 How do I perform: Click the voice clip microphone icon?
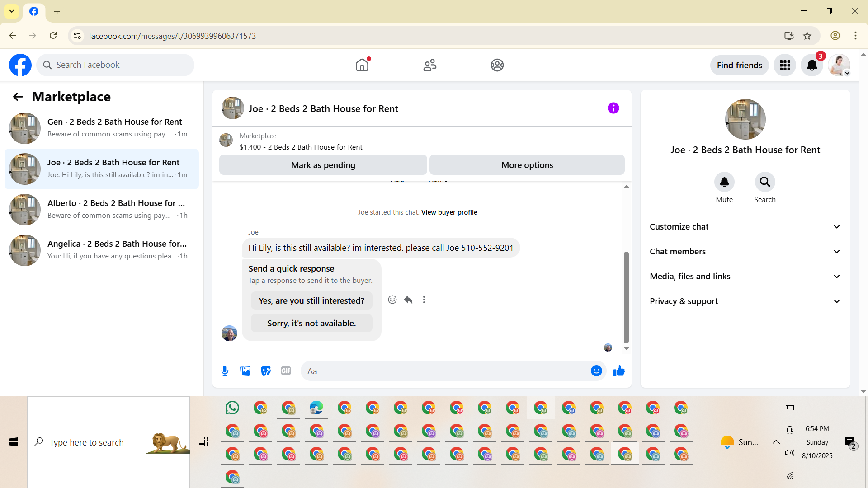(225, 371)
